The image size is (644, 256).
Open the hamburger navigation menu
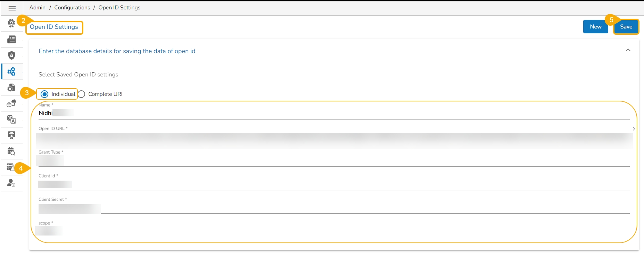tap(12, 8)
